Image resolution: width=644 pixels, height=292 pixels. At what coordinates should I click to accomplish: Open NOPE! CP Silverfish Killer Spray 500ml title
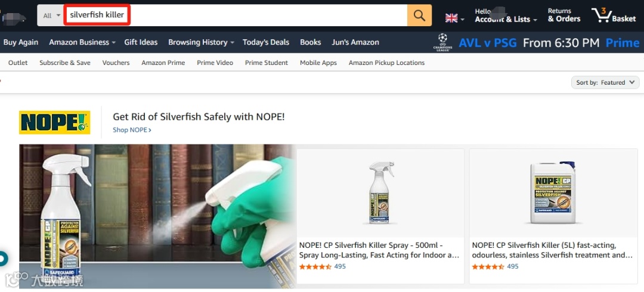click(x=379, y=250)
